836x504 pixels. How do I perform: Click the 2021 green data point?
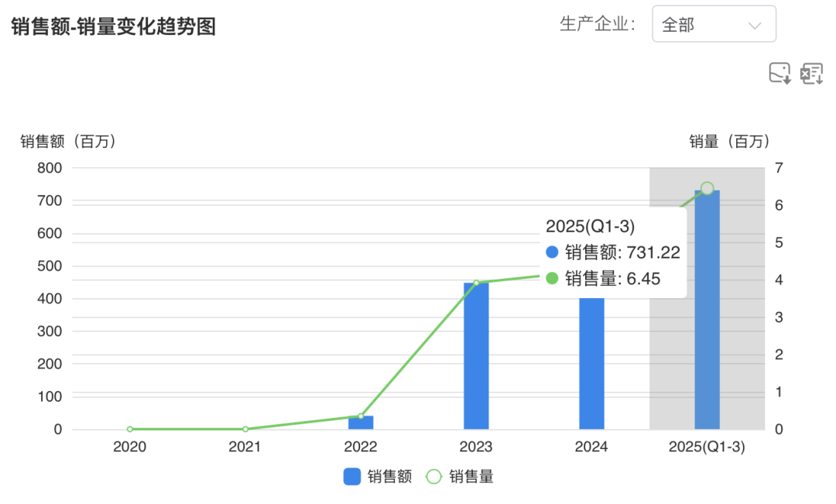click(245, 429)
